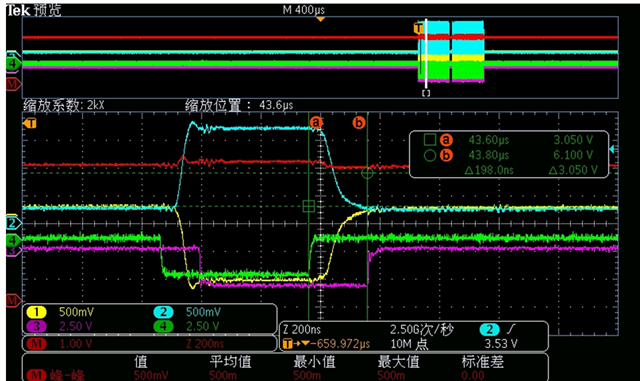
Task: Click the circle cursor b crosshair on the waveform
Action: pyautogui.click(x=367, y=173)
